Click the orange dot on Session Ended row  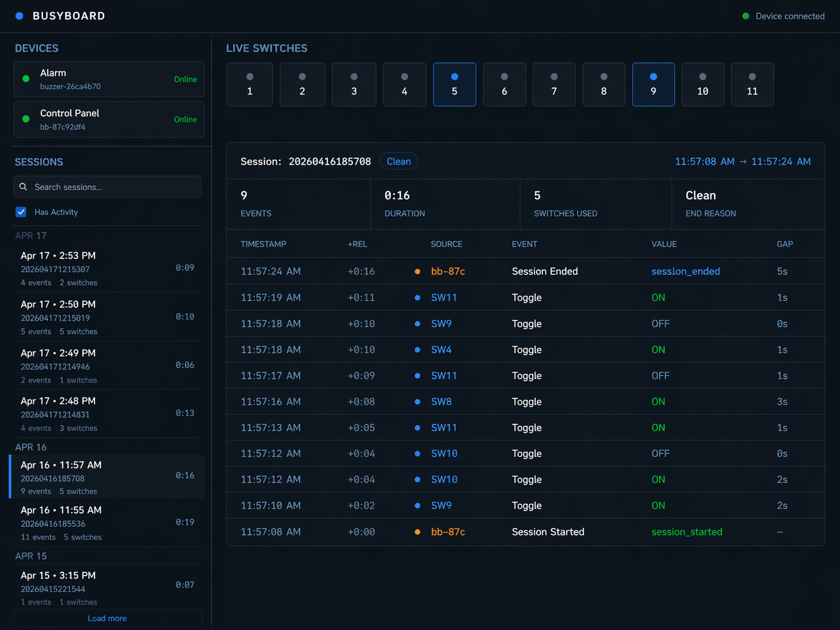pyautogui.click(x=418, y=271)
